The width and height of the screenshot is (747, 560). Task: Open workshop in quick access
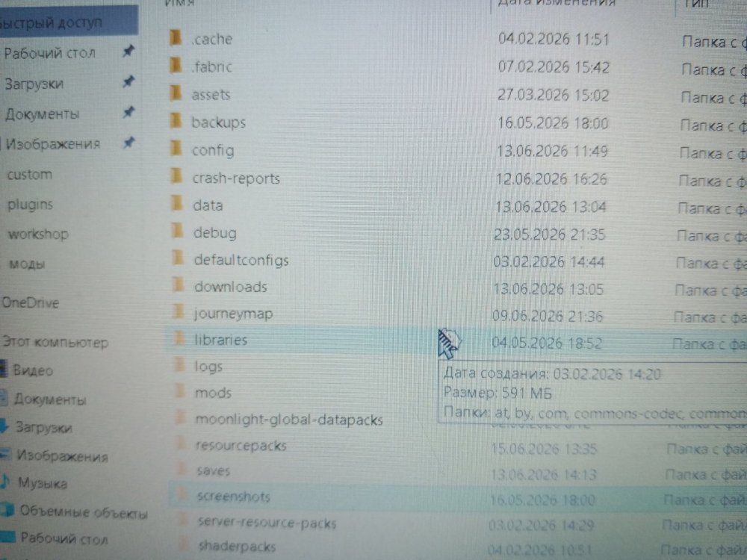click(38, 234)
